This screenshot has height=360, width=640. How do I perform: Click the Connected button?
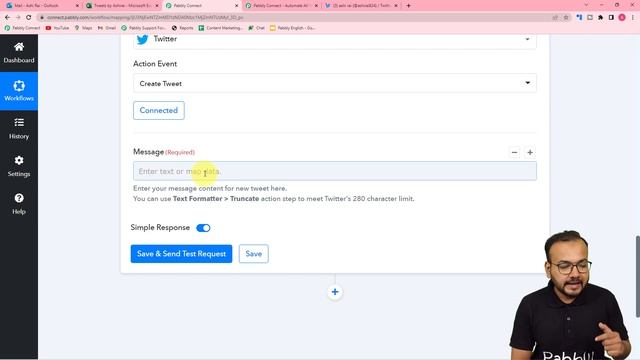click(159, 111)
